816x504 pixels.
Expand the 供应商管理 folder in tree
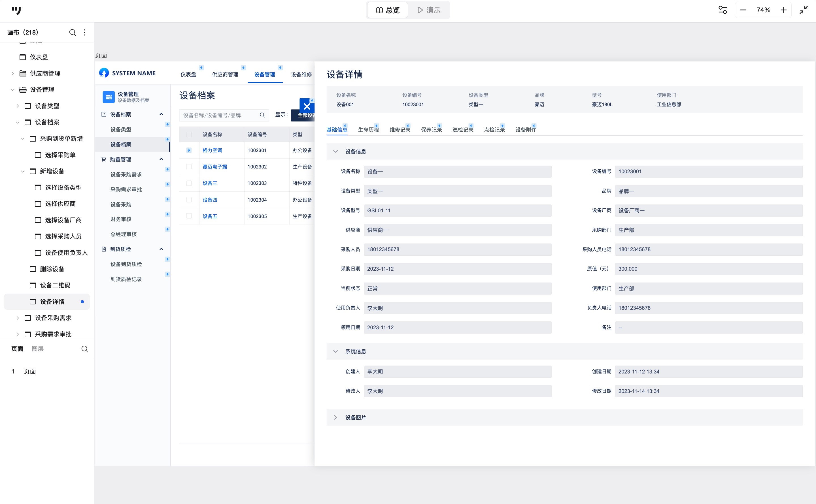[13, 73]
